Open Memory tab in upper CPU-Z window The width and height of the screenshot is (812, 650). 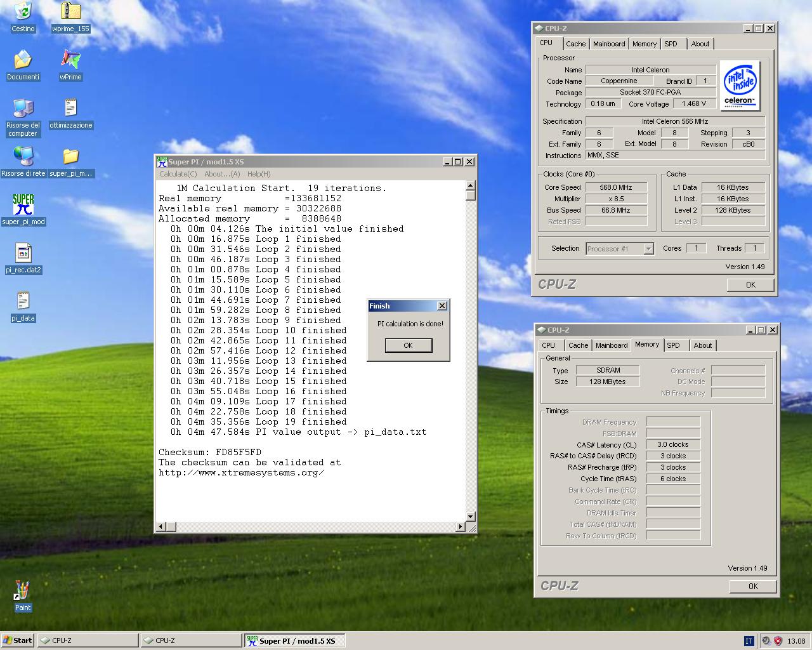click(645, 44)
